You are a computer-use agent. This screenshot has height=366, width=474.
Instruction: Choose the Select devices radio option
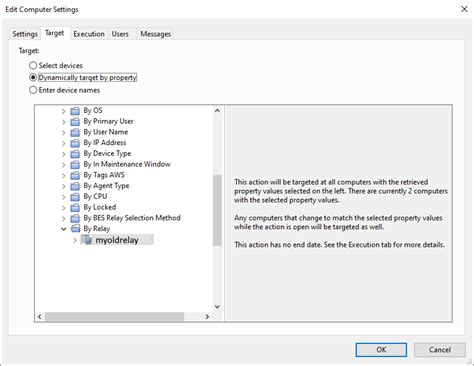33,65
